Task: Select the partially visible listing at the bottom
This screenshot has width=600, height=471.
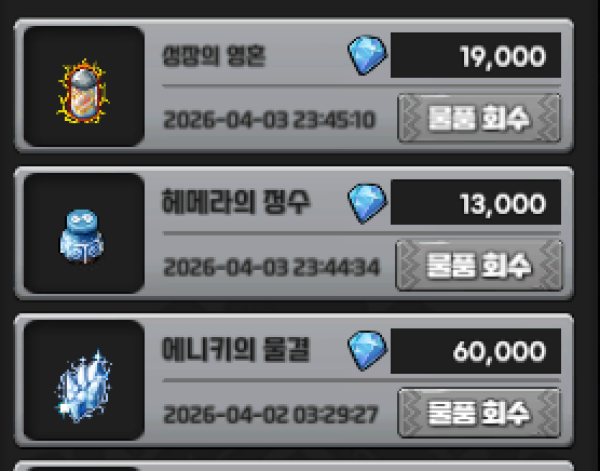Action: click(x=293, y=466)
